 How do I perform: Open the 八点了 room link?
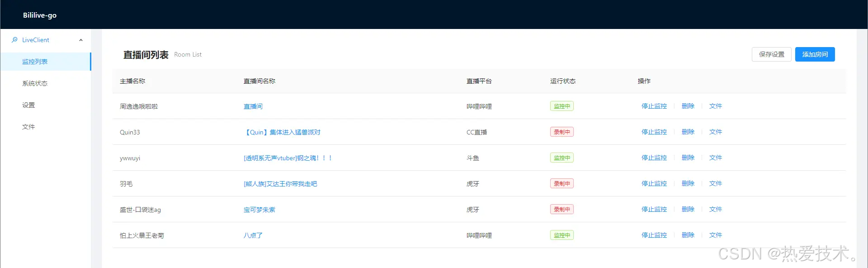253,235
